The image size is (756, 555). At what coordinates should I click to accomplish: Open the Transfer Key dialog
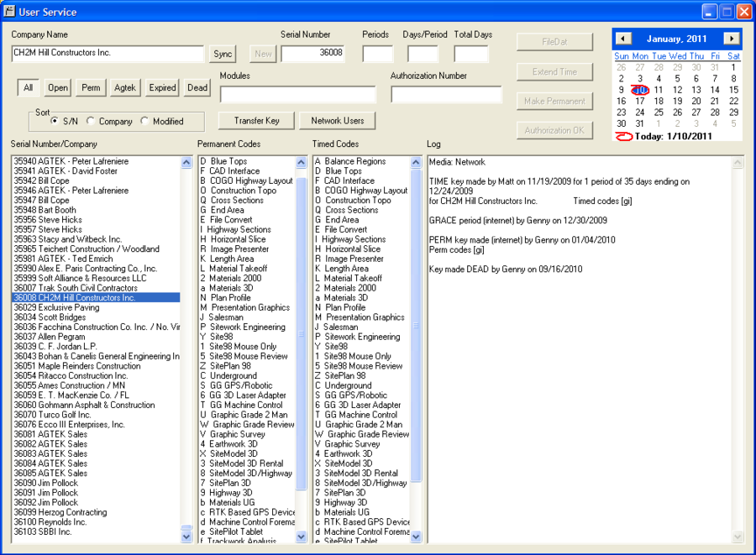255,120
